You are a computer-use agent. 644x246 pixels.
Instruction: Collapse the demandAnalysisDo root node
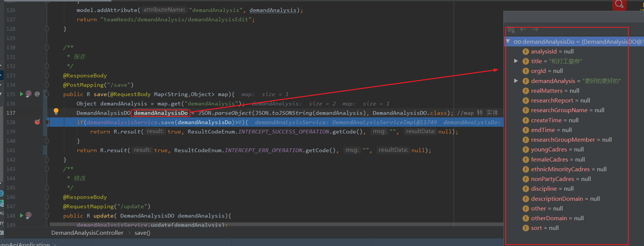(508, 41)
